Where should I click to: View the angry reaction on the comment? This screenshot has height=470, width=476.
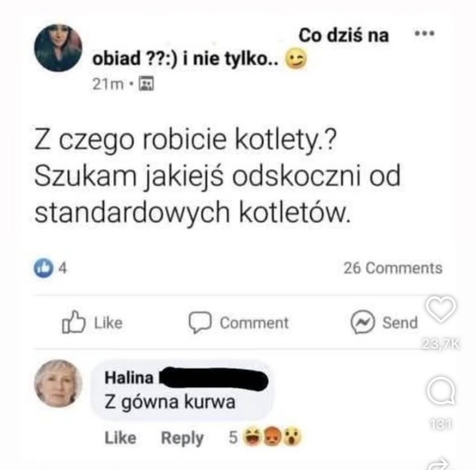click(271, 436)
